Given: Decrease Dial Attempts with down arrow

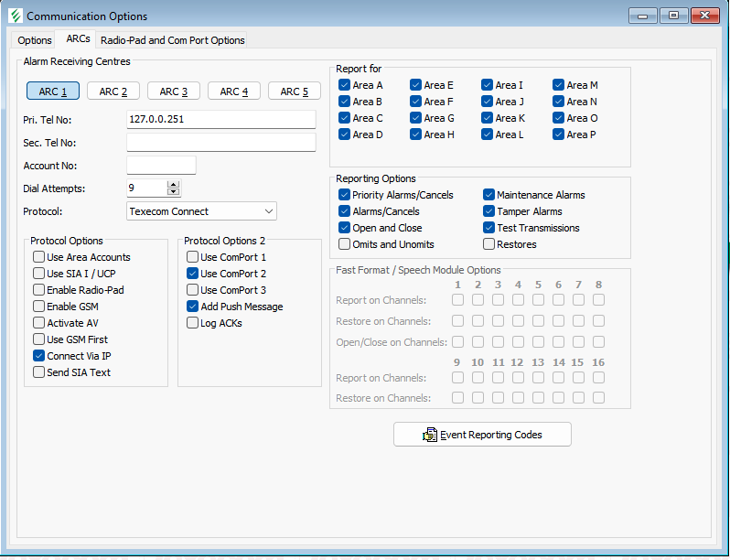Looking at the screenshot, I should tap(174, 192).
